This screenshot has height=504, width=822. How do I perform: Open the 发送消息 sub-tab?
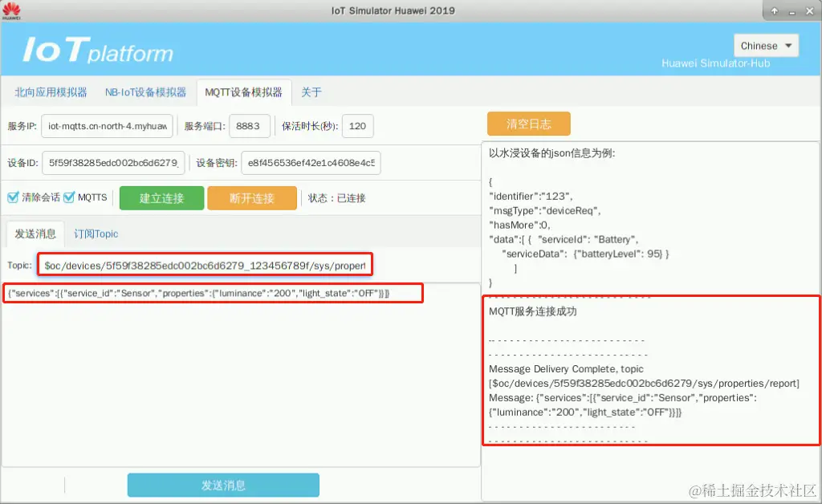[x=35, y=234]
